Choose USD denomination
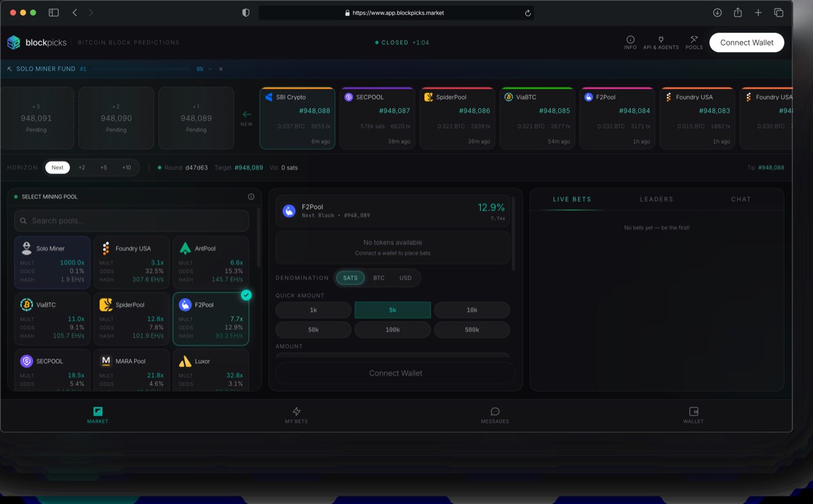This screenshot has width=813, height=504. click(x=405, y=278)
